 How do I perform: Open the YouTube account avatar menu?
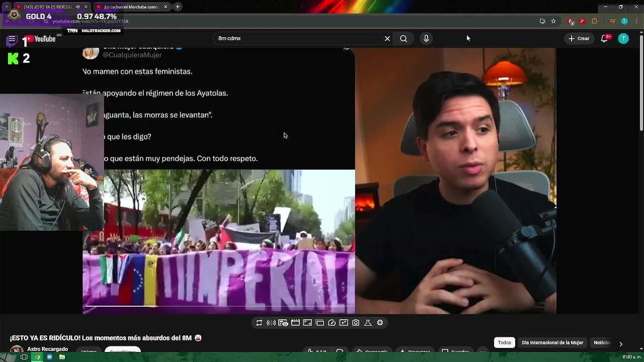click(623, 39)
